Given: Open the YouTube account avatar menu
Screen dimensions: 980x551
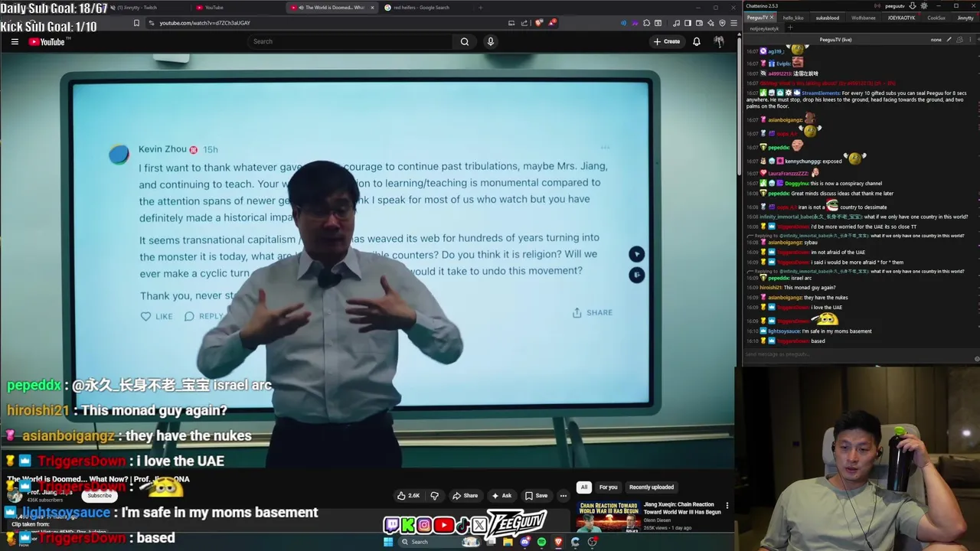Looking at the screenshot, I should (x=719, y=41).
